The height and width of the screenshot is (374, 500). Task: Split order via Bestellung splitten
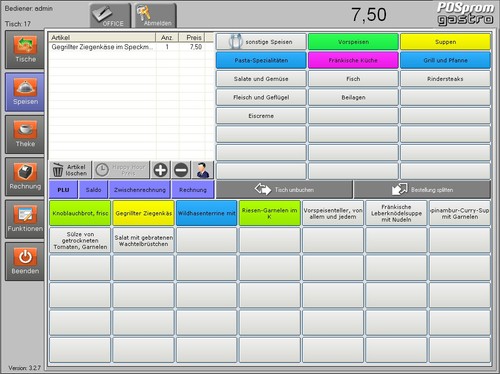pyautogui.click(x=422, y=190)
